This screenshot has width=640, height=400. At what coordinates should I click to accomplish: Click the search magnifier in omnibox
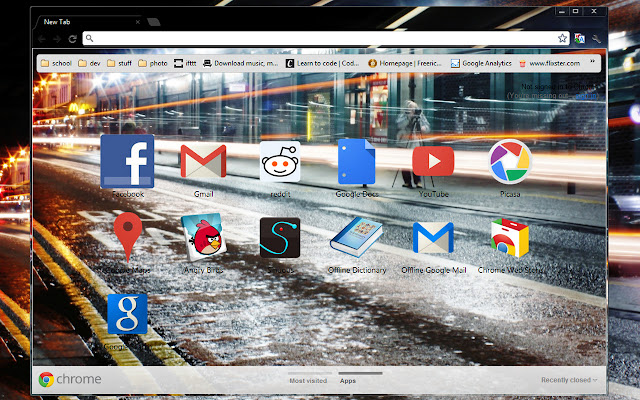click(x=89, y=38)
